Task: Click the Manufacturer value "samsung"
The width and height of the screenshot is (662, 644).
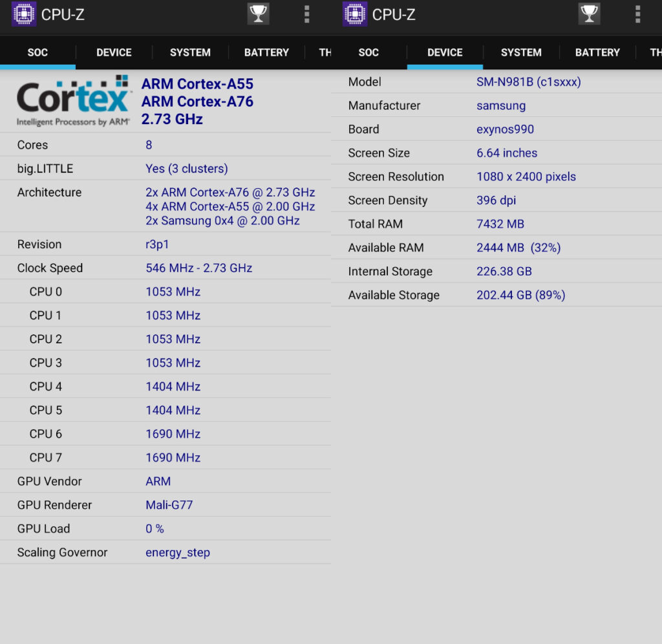Action: point(501,105)
